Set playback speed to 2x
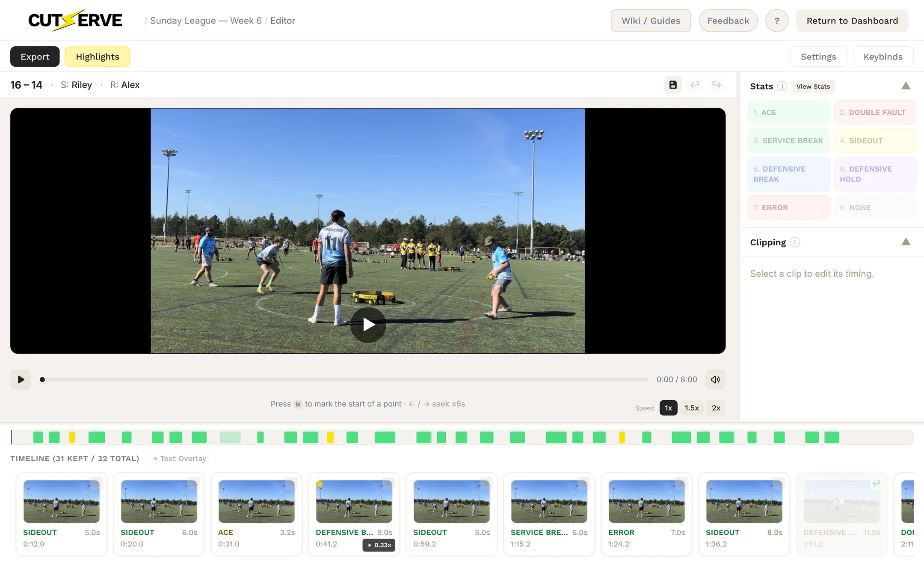Image resolution: width=924 pixels, height=578 pixels. point(716,408)
